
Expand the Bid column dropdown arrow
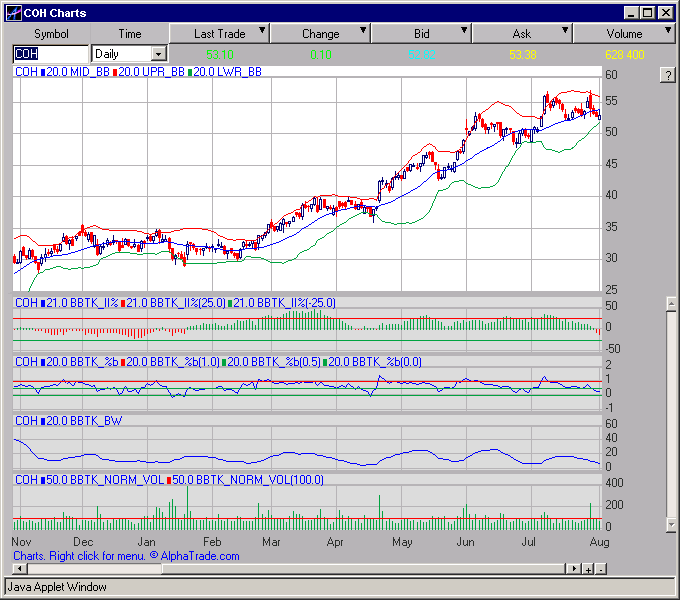[x=464, y=33]
